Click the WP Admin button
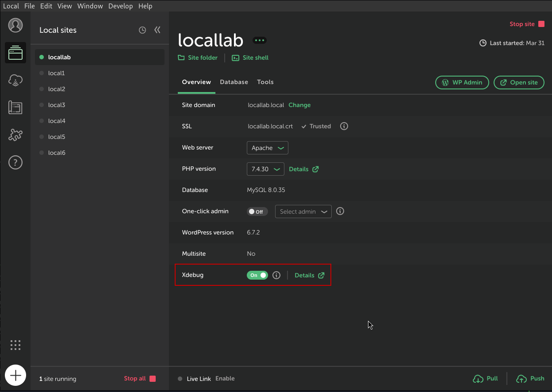Image resolution: width=552 pixels, height=392 pixels. tap(462, 82)
